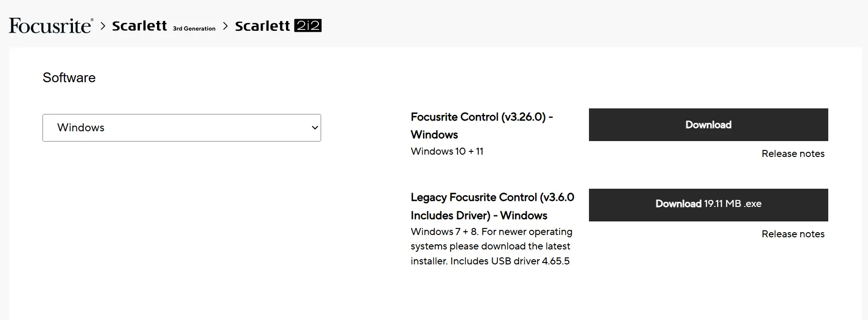Screen dimensions: 868x320
Task: Open Release notes for Focusrite Control v3.26.0
Action: (x=793, y=154)
